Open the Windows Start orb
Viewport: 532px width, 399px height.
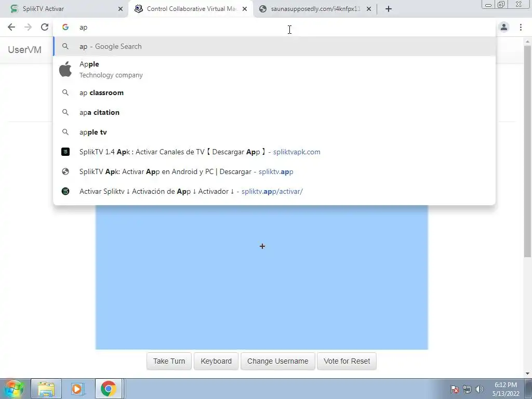coord(14,389)
